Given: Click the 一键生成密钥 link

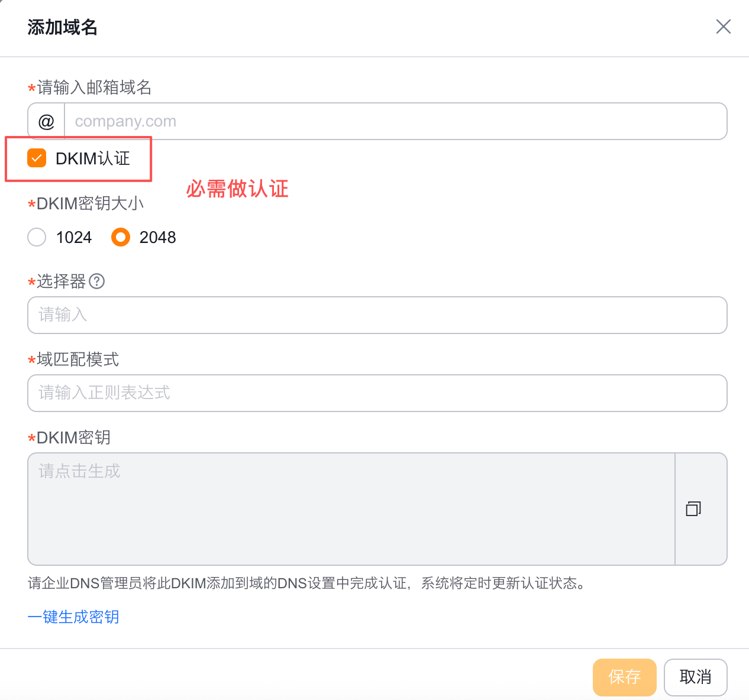Looking at the screenshot, I should click(74, 617).
